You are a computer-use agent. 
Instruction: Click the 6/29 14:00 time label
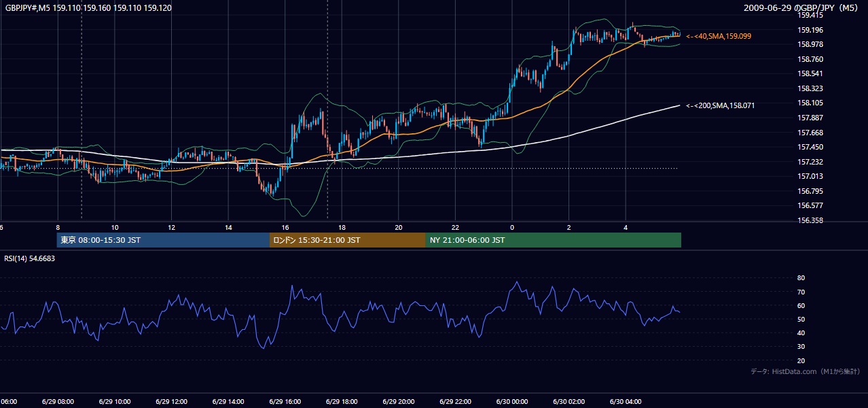click(228, 402)
